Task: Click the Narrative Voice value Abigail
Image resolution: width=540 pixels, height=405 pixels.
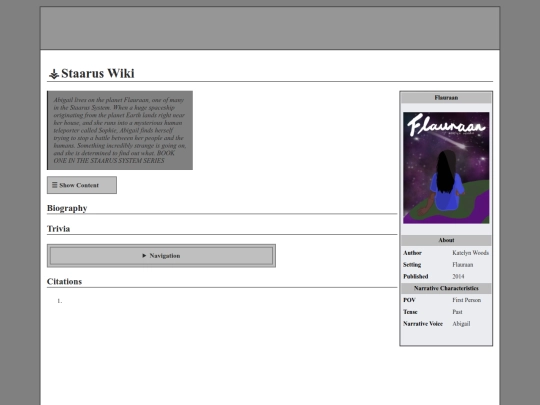Action: (x=461, y=324)
